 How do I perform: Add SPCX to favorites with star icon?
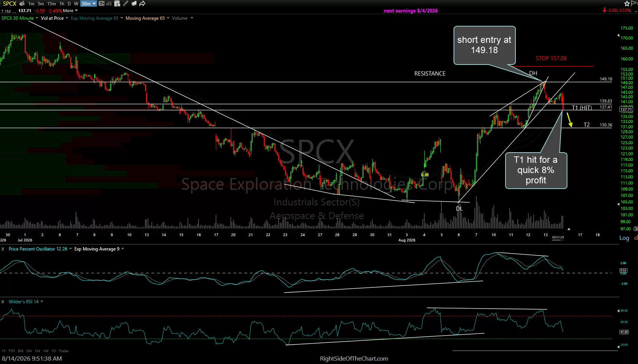[x=627, y=3]
